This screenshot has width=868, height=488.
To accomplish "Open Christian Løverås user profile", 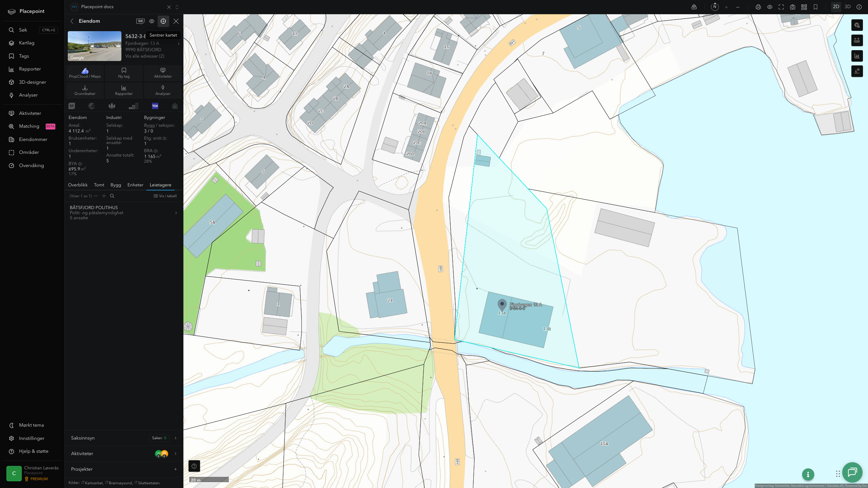I will click(x=33, y=473).
